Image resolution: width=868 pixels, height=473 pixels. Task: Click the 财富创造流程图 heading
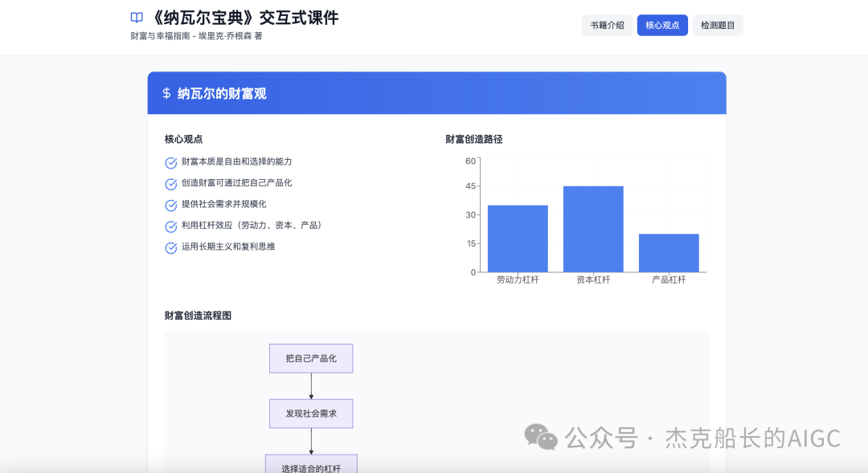198,316
